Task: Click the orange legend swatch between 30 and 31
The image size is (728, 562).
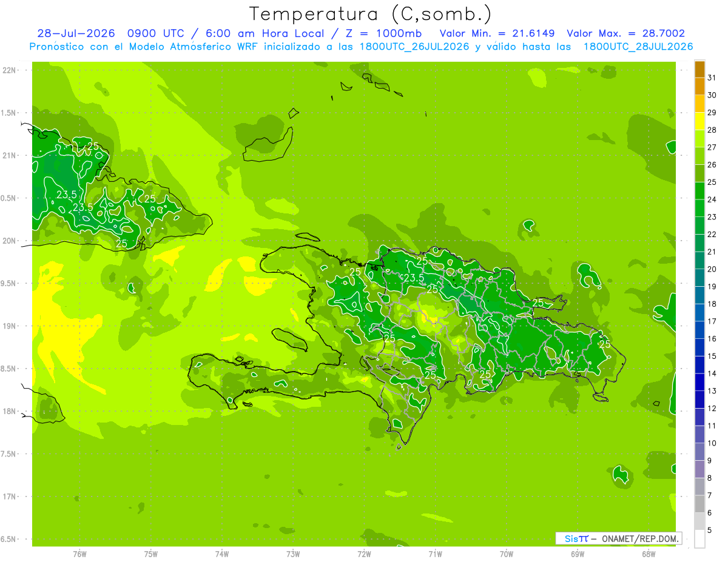Action: tap(699, 86)
